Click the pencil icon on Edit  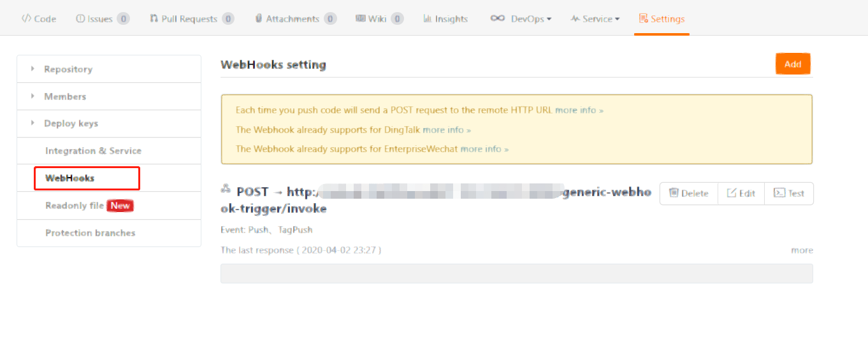click(x=732, y=193)
